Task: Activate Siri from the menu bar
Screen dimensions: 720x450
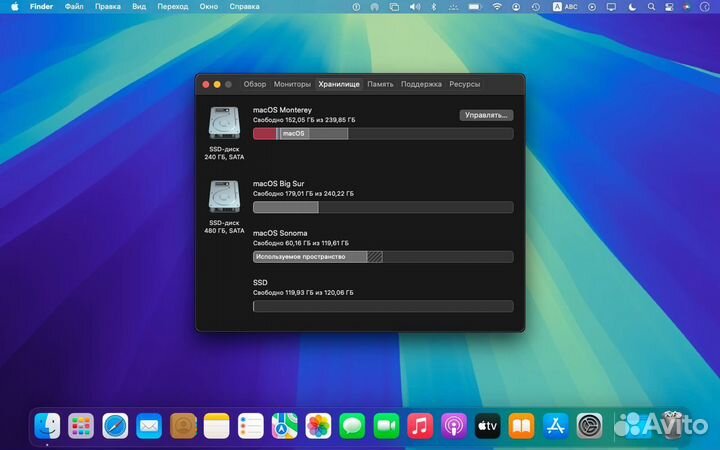Action: tap(687, 7)
